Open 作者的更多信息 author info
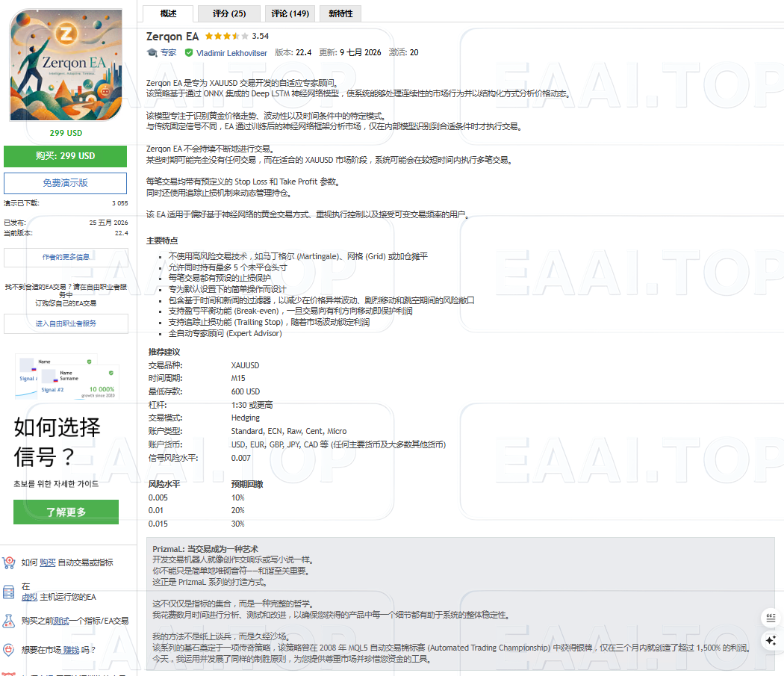Image resolution: width=784 pixels, height=676 pixels. tap(66, 257)
